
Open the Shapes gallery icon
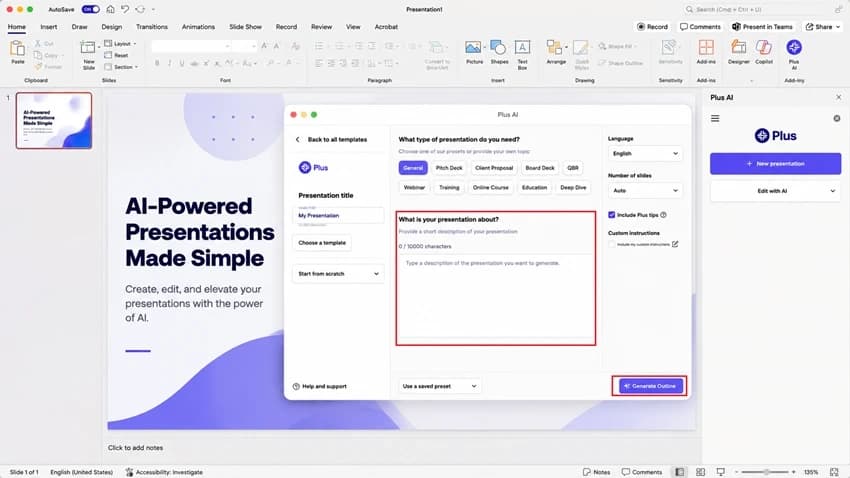tap(498, 48)
